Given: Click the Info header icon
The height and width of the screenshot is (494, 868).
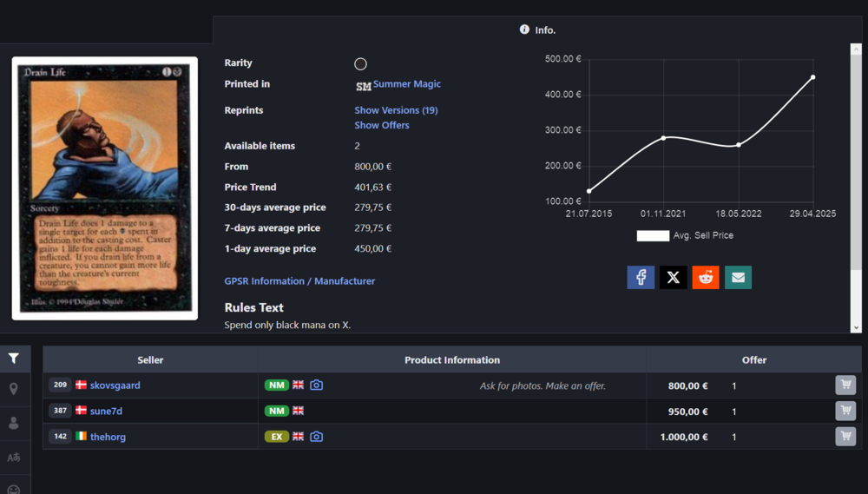Looking at the screenshot, I should point(524,30).
